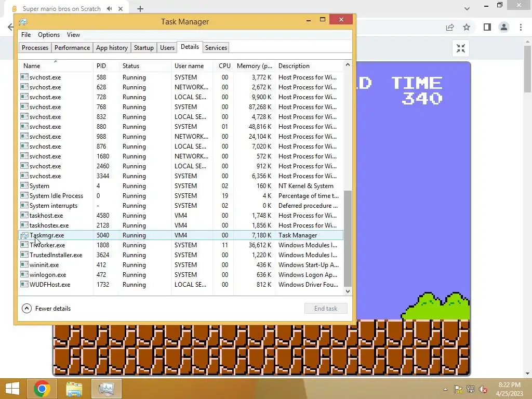This screenshot has height=399, width=532.
Task: Toggle the Chrome side panel icon
Action: point(487,27)
